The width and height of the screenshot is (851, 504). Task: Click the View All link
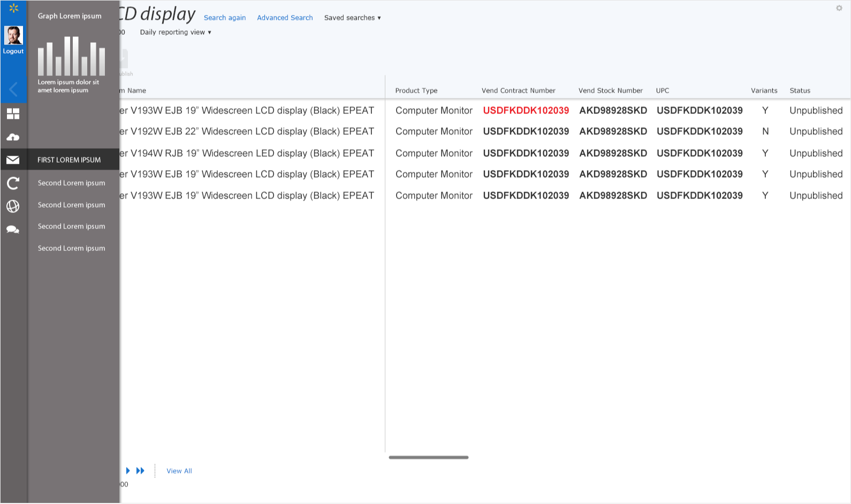(x=179, y=471)
